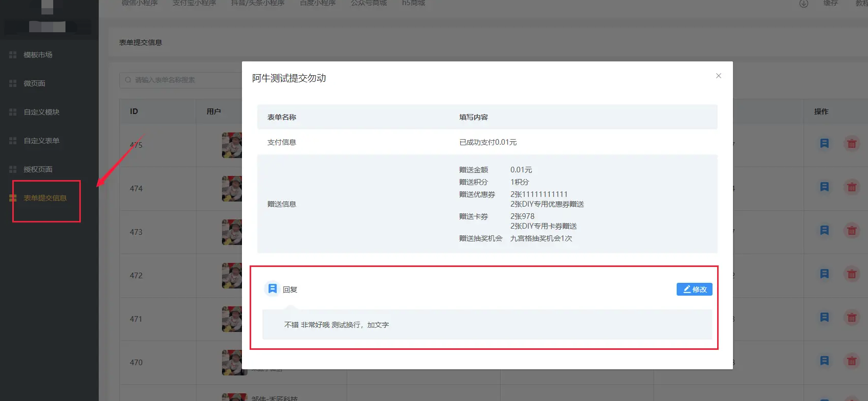Image resolution: width=868 pixels, height=401 pixels.
Task: Click the search magnifier icon
Action: click(128, 80)
